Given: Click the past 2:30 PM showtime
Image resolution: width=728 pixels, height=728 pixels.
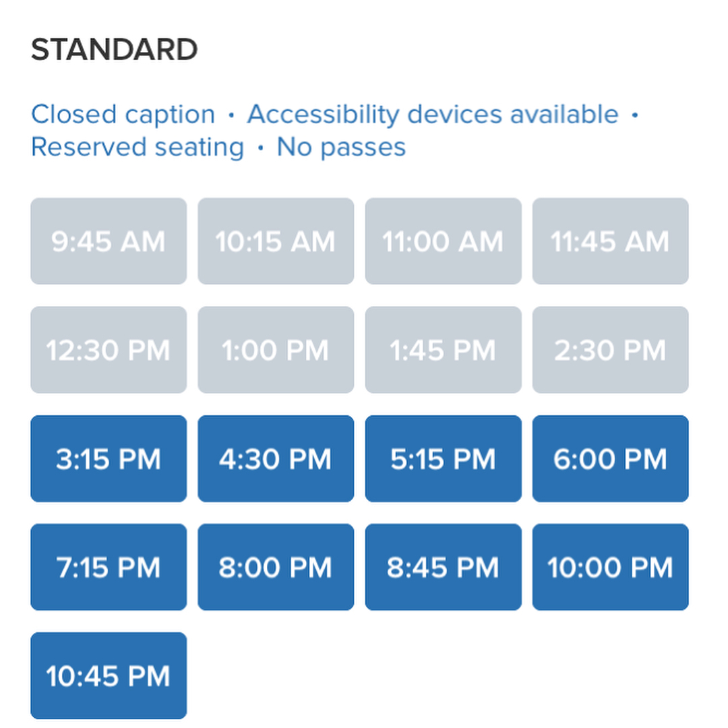Looking at the screenshot, I should (x=610, y=350).
